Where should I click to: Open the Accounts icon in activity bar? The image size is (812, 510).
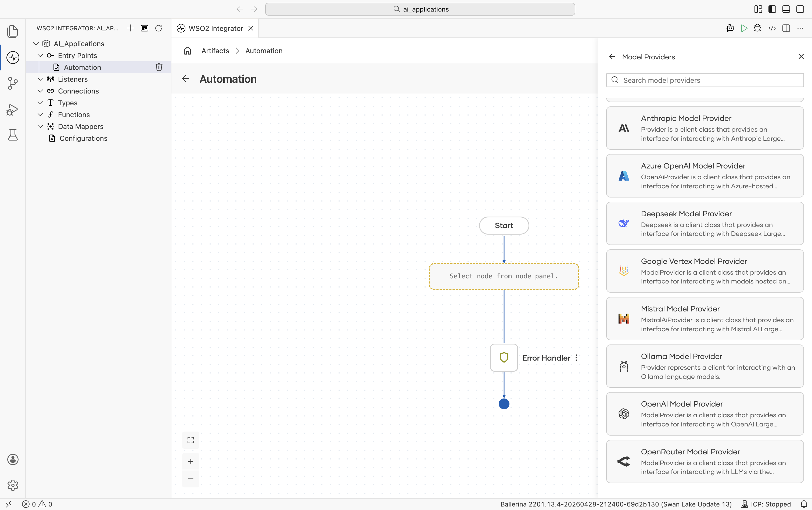tap(12, 459)
